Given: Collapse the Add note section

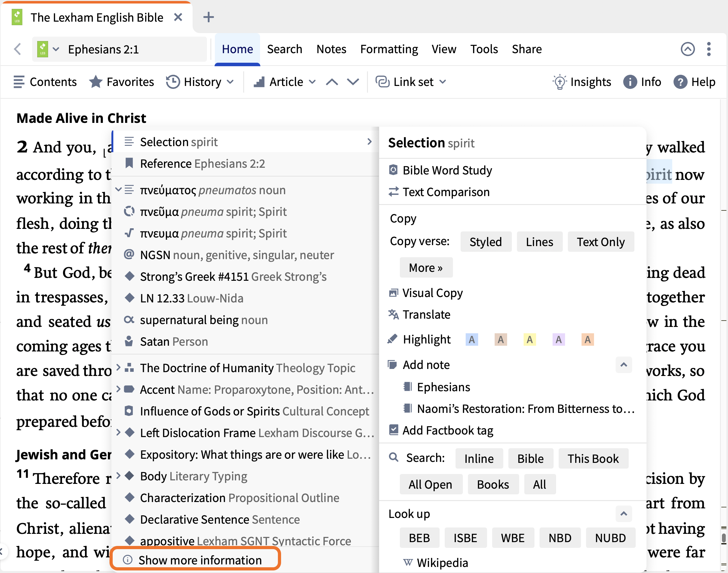Looking at the screenshot, I should (624, 365).
